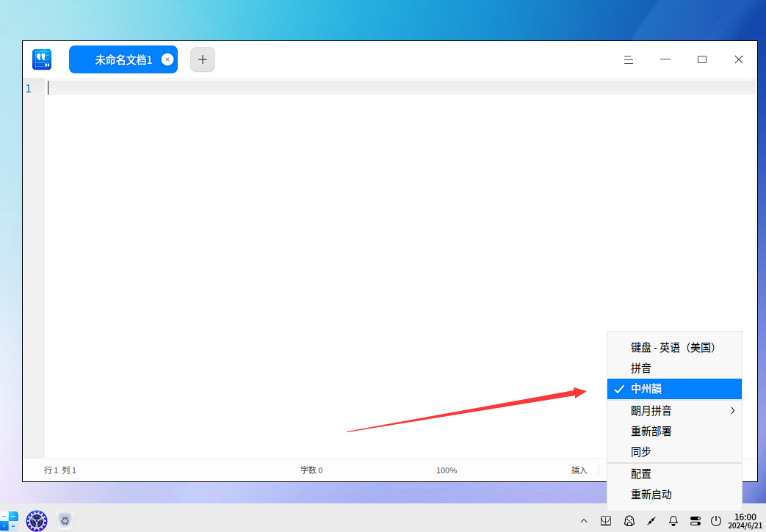Select the checked 中州韻 menu entry

point(674,389)
